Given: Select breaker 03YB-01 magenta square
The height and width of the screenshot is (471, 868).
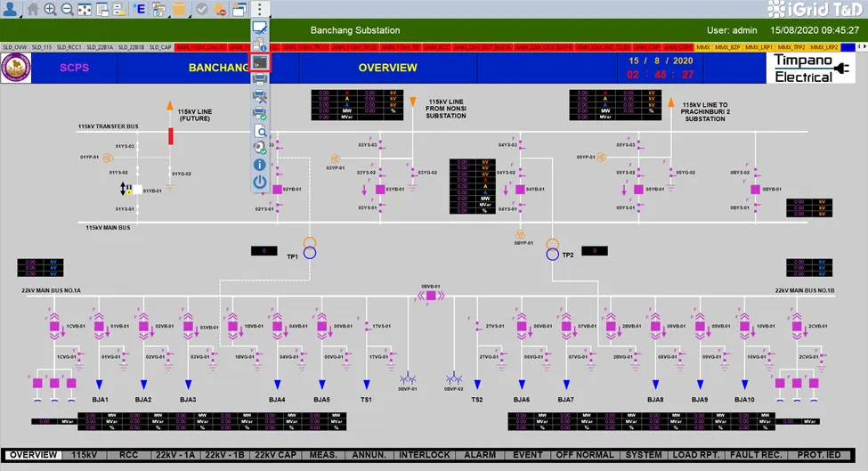Looking at the screenshot, I should pyautogui.click(x=380, y=190).
